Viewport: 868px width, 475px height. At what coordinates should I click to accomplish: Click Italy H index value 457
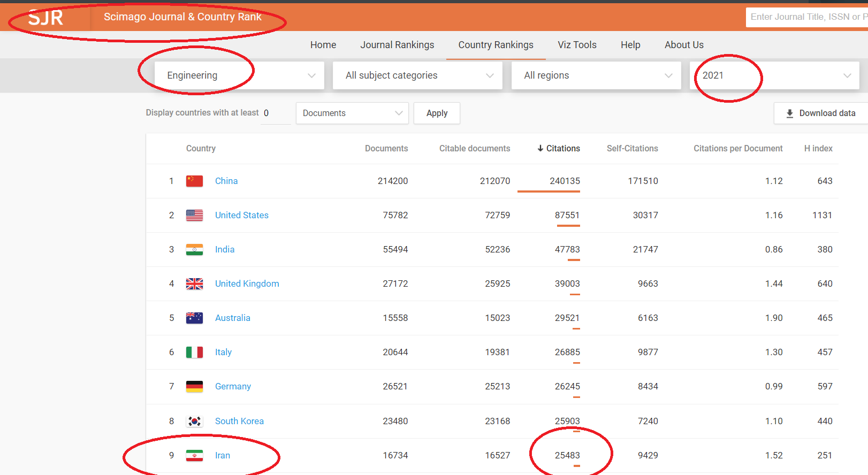(825, 352)
